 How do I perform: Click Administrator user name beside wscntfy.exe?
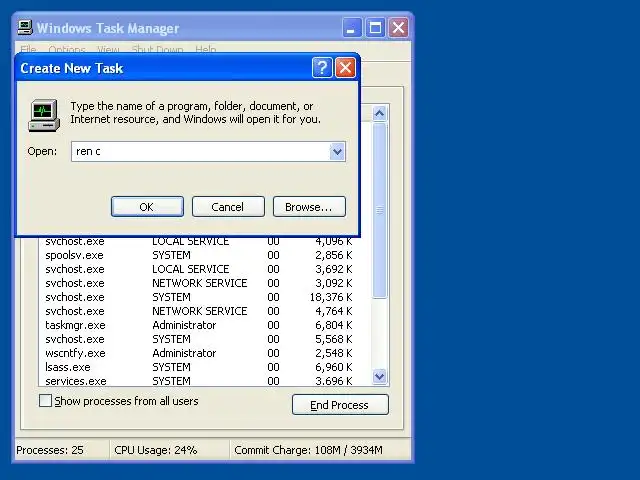click(x=184, y=353)
